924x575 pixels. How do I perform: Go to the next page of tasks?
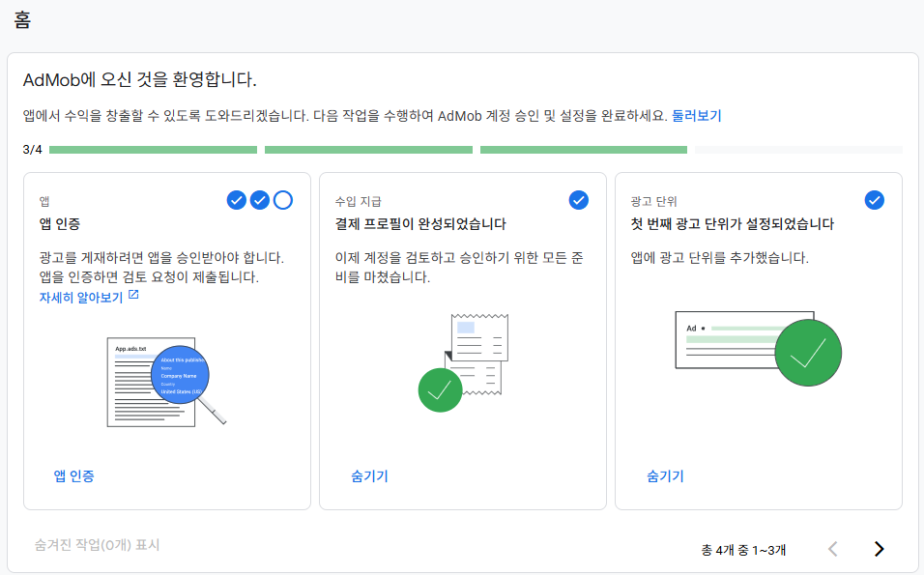pyautogui.click(x=880, y=549)
